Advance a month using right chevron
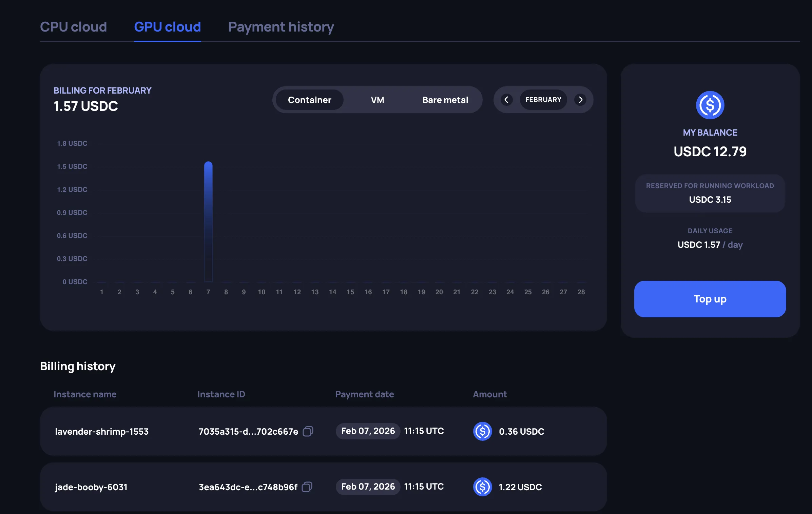Screen dimensions: 812x514 pos(581,100)
